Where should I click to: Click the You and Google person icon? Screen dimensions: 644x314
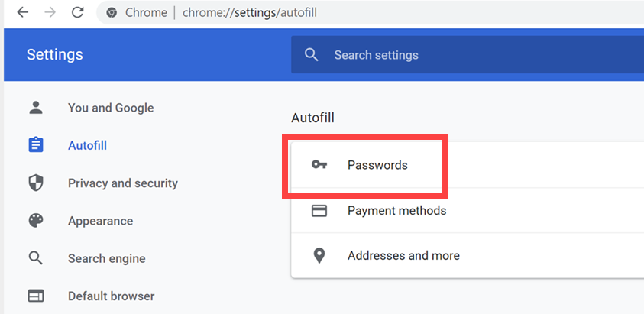(36, 108)
